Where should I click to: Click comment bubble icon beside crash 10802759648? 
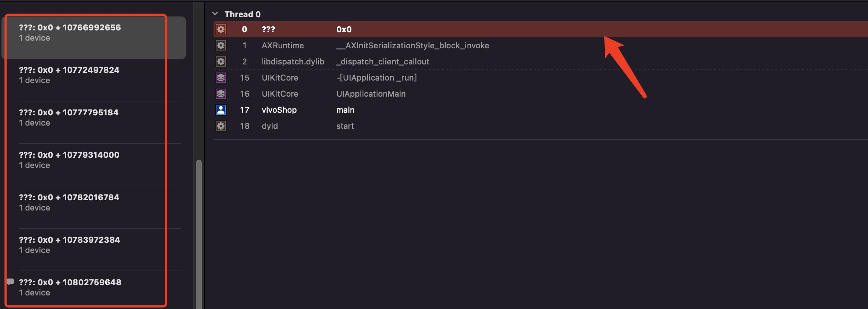point(10,282)
